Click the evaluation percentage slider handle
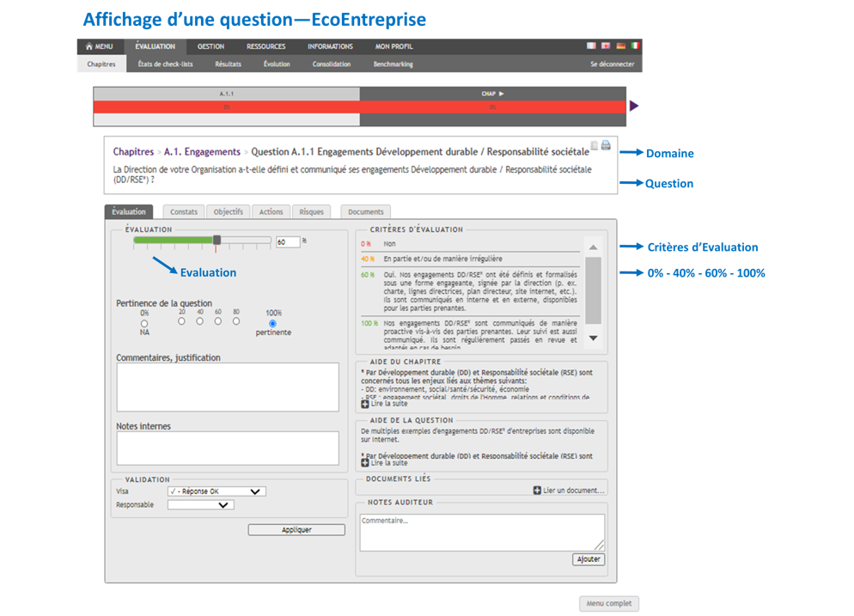 coord(217,241)
